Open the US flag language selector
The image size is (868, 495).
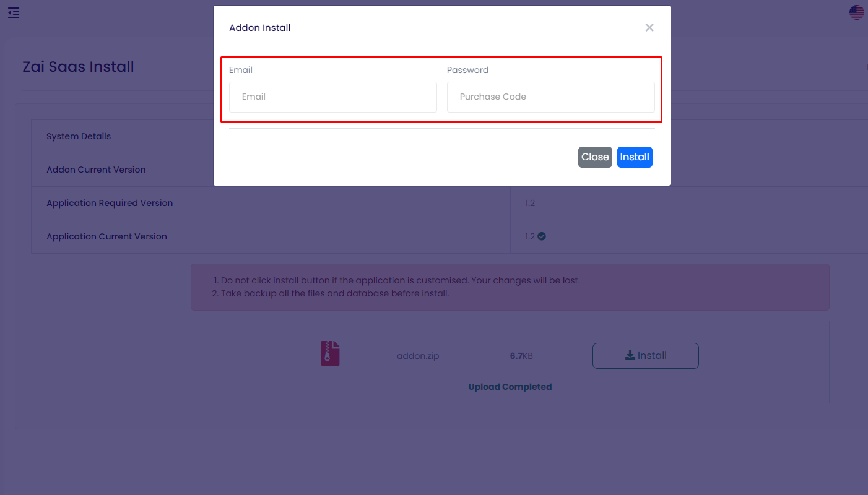(856, 12)
